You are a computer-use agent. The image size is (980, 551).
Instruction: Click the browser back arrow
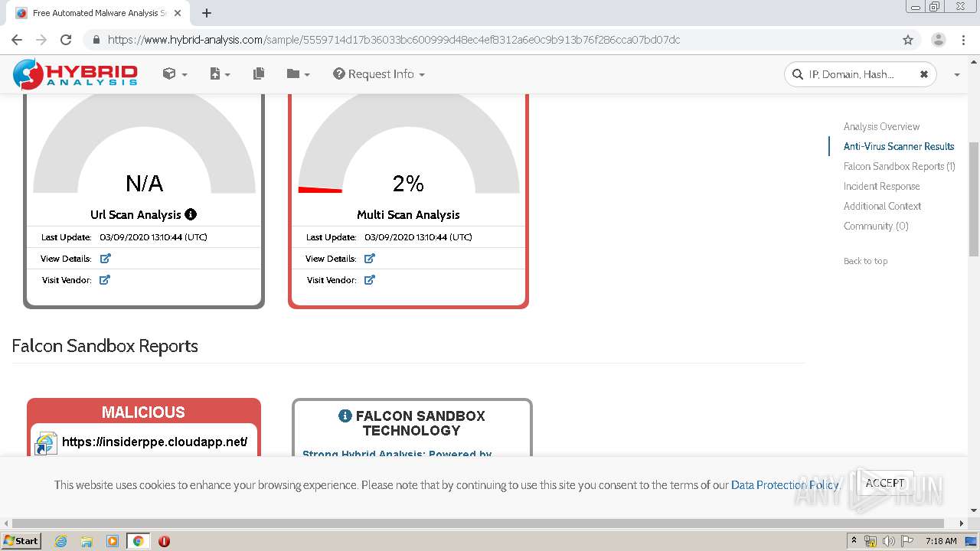[17, 40]
